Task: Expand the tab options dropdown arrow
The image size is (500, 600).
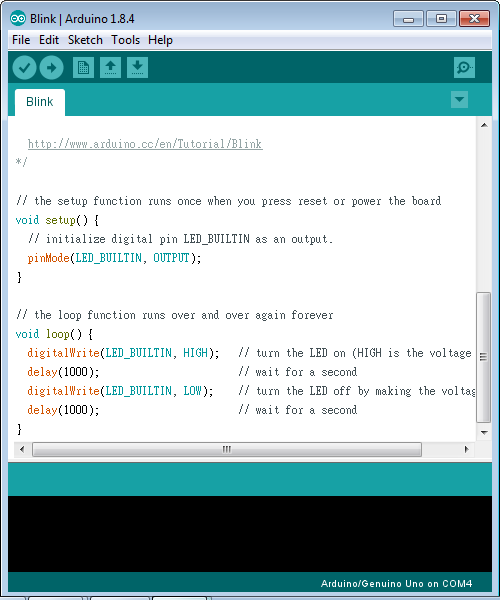Action: point(459,100)
